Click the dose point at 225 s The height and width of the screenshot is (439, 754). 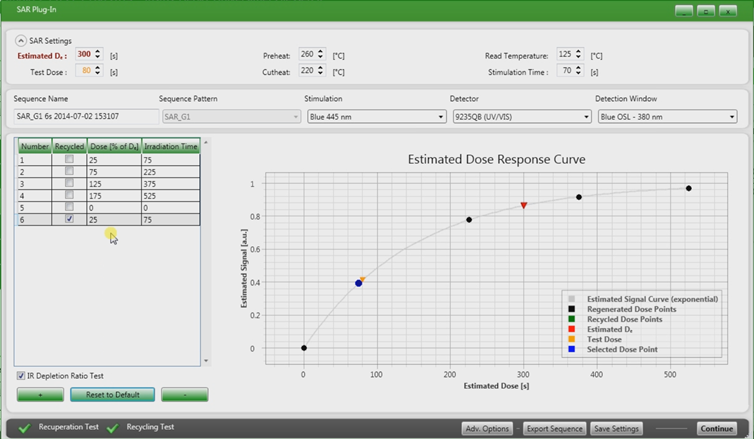coord(469,220)
